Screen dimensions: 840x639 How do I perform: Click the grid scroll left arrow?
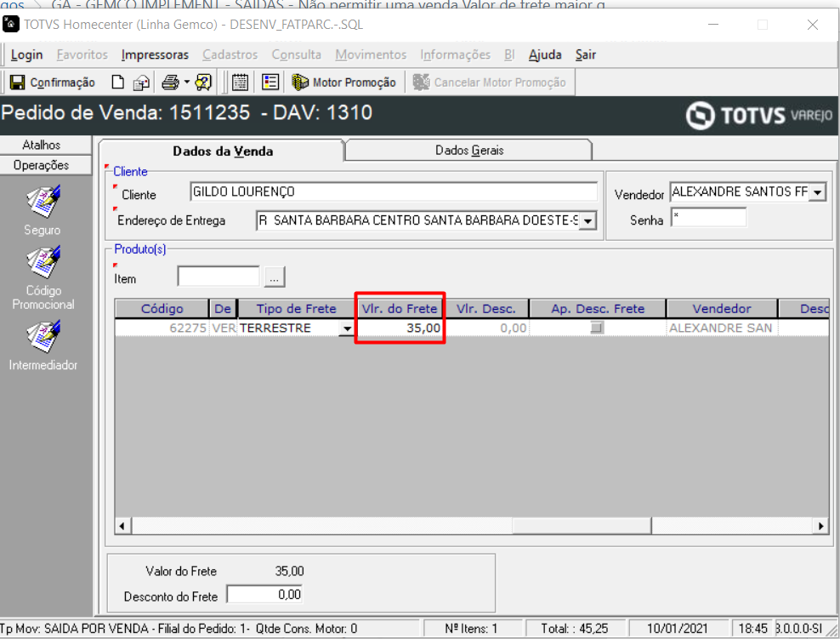tap(122, 526)
